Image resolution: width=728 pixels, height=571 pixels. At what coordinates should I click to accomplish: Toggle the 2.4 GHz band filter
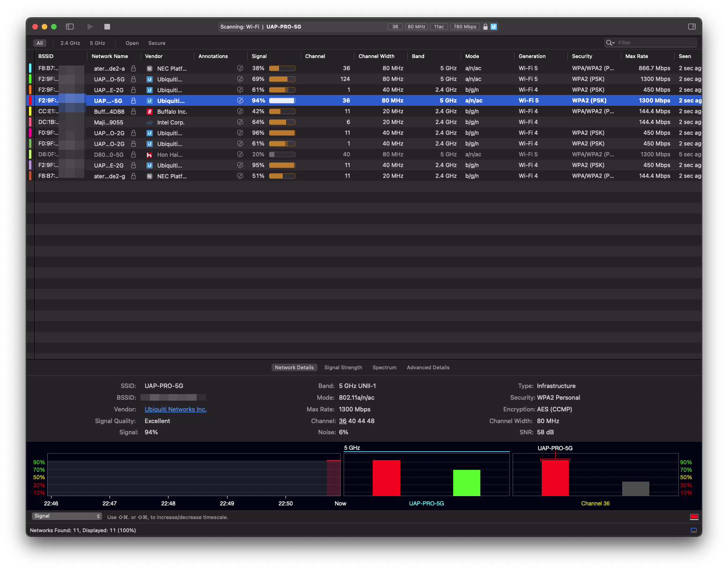70,43
